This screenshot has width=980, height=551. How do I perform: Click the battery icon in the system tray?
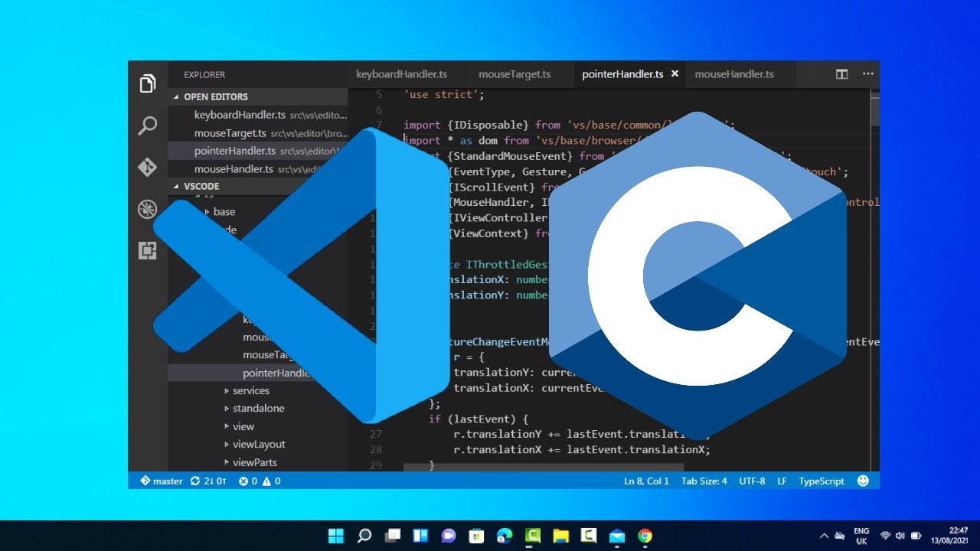point(916,536)
